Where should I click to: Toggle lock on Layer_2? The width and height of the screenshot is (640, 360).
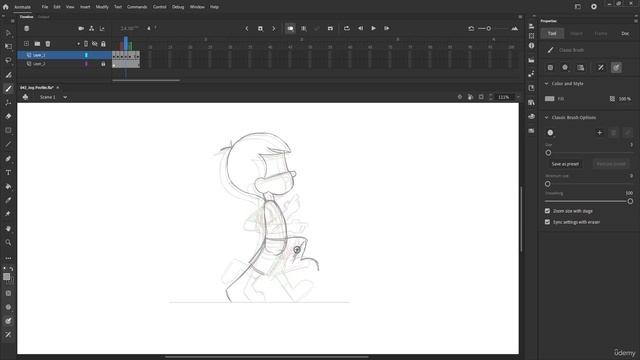point(103,64)
